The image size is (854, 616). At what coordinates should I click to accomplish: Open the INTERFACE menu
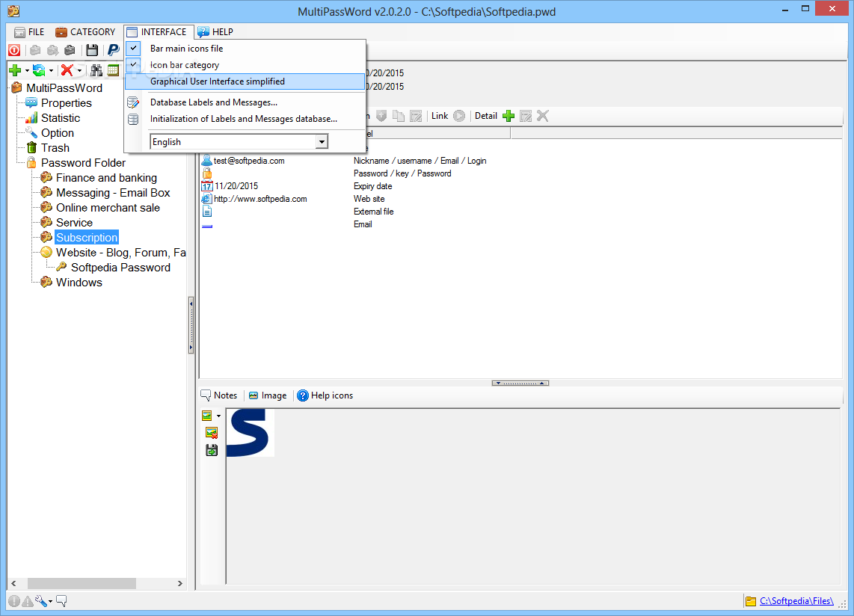pyautogui.click(x=157, y=32)
